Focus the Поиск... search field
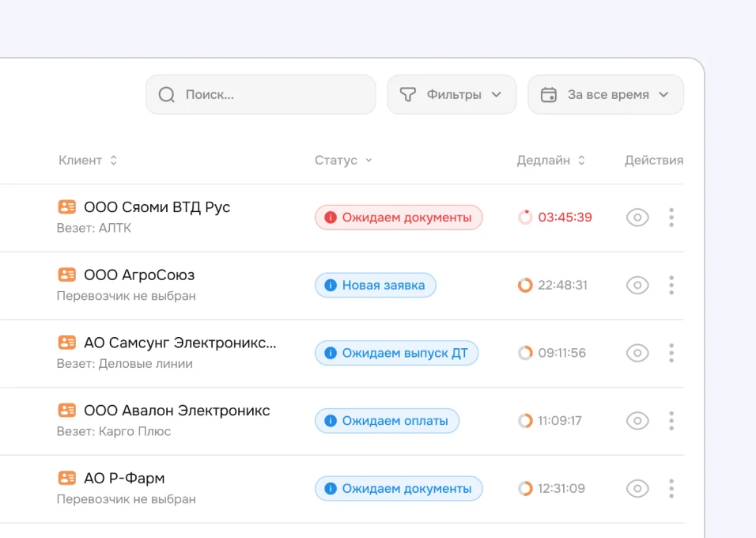The height and width of the screenshot is (538, 756). pos(261,95)
